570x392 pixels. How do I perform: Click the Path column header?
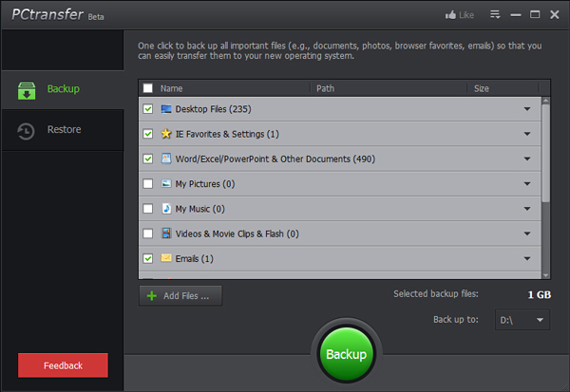[x=325, y=88]
